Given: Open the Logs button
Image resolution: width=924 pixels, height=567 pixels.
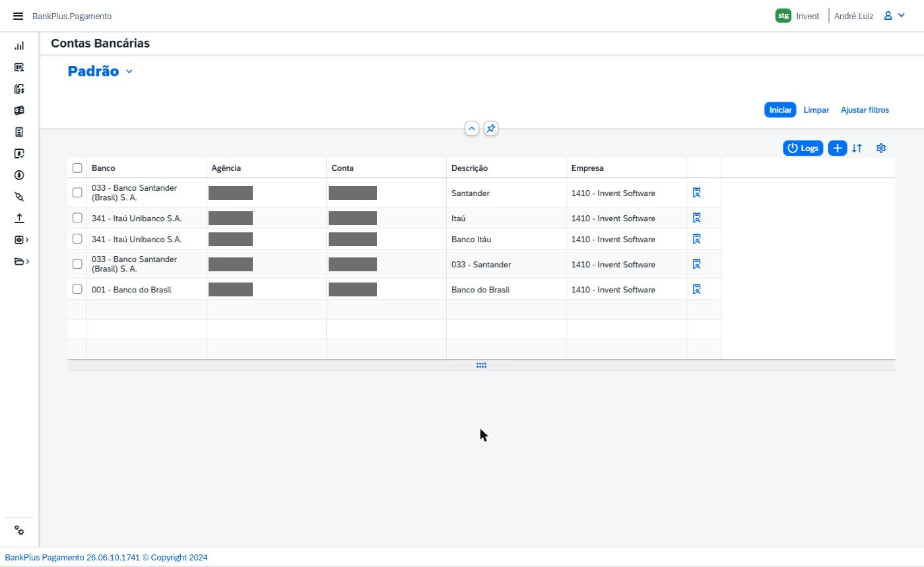Looking at the screenshot, I should pos(803,149).
